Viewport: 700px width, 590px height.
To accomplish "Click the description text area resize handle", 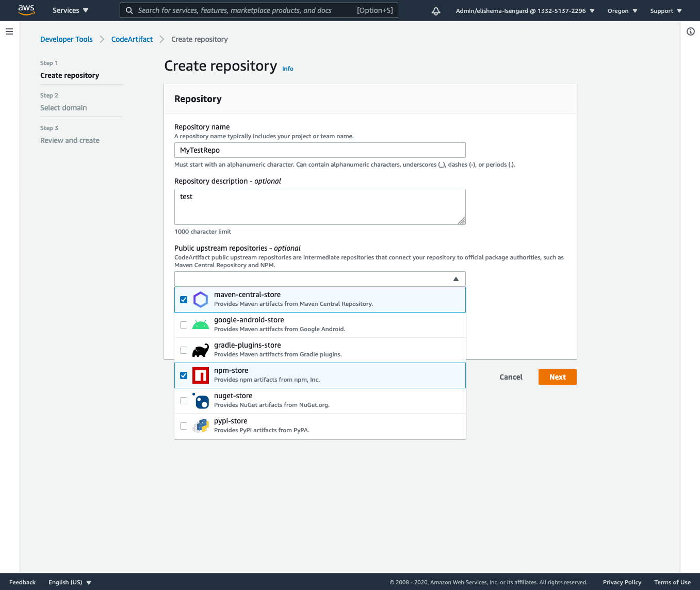I will [x=462, y=221].
